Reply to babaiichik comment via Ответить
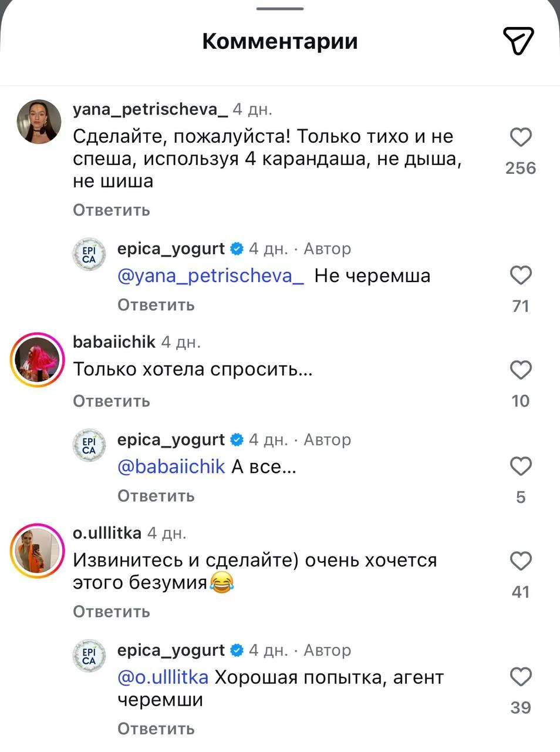 pos(112,401)
